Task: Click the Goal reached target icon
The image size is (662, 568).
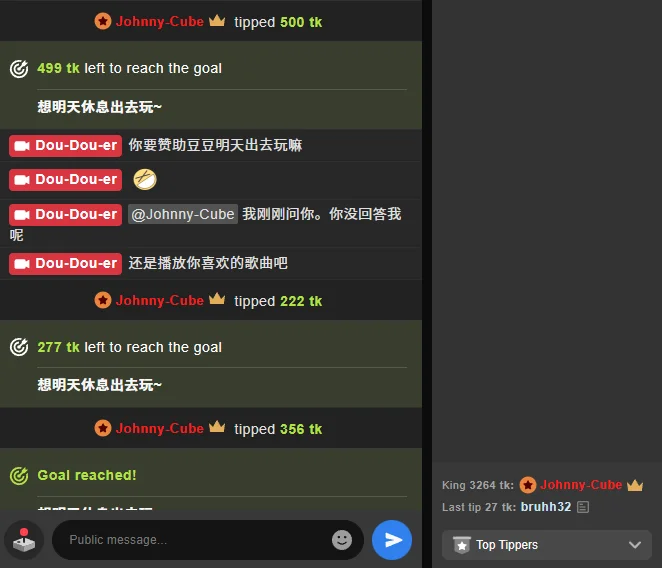Action: tap(19, 476)
